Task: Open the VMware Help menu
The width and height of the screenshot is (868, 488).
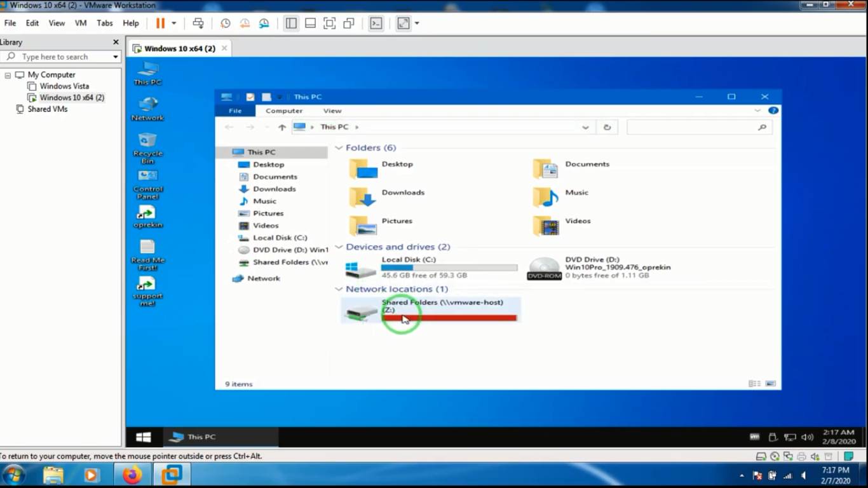Action: tap(131, 23)
